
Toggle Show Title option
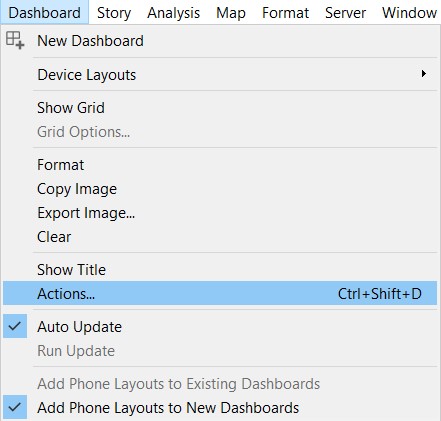tap(220, 269)
